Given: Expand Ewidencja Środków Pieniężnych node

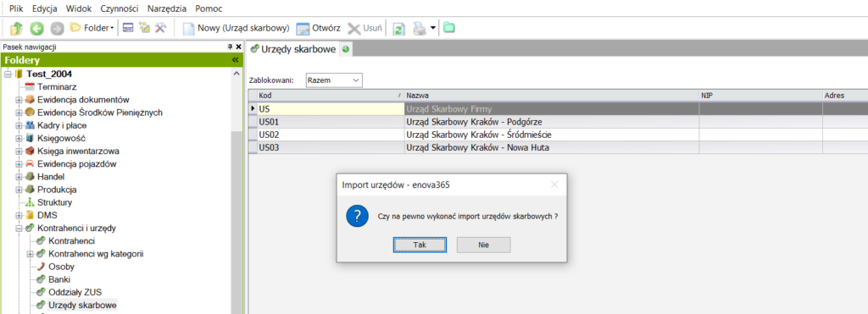Looking at the screenshot, I should [19, 113].
